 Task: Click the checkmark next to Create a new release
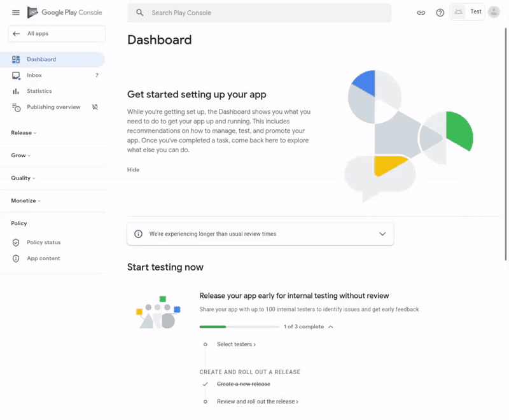coord(205,384)
